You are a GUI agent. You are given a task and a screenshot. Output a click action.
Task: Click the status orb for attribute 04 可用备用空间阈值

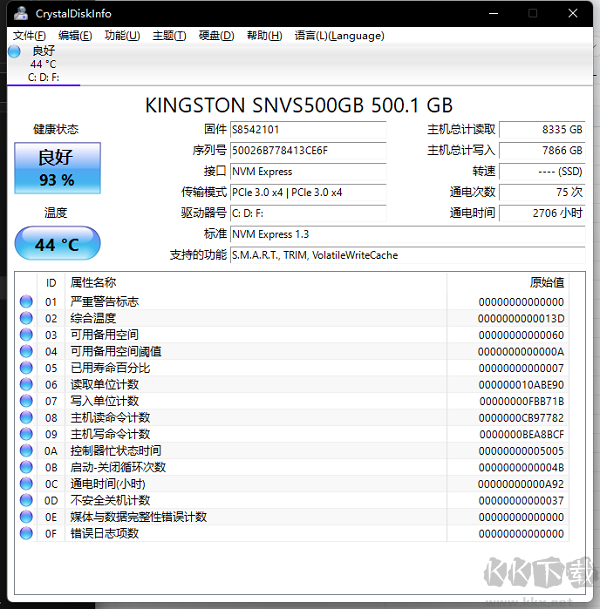(26, 351)
